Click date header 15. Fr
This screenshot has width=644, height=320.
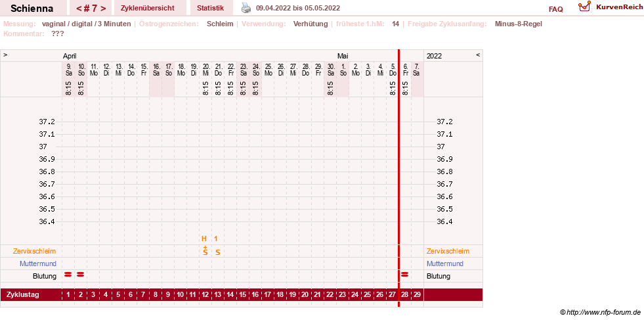click(x=143, y=69)
